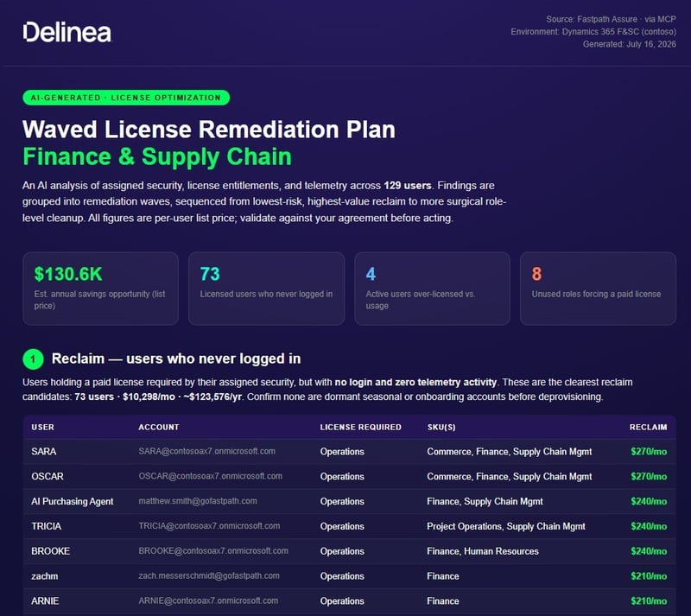The height and width of the screenshot is (616, 691).
Task: Click the Delinea logo
Action: click(67, 32)
